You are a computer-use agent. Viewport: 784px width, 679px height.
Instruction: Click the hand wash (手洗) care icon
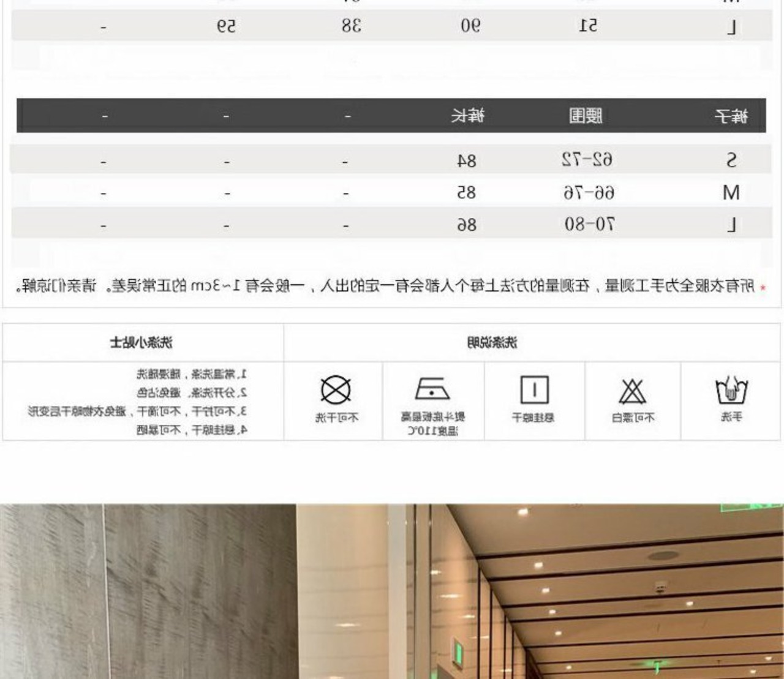coord(731,391)
